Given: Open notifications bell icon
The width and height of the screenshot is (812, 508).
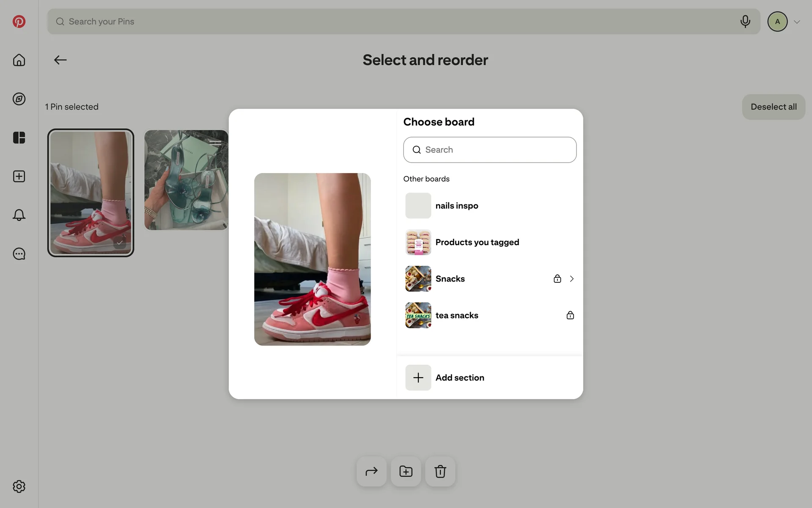Looking at the screenshot, I should tap(19, 215).
